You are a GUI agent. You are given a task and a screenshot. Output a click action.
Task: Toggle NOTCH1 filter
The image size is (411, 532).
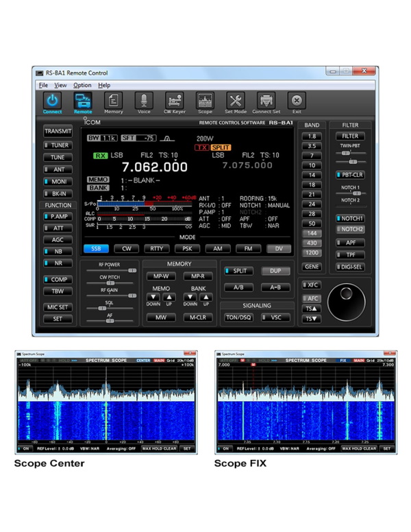pos(350,219)
